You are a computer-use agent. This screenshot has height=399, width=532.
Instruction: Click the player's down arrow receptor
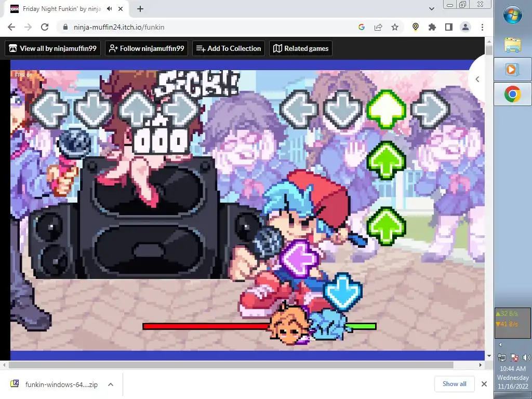pos(343,109)
